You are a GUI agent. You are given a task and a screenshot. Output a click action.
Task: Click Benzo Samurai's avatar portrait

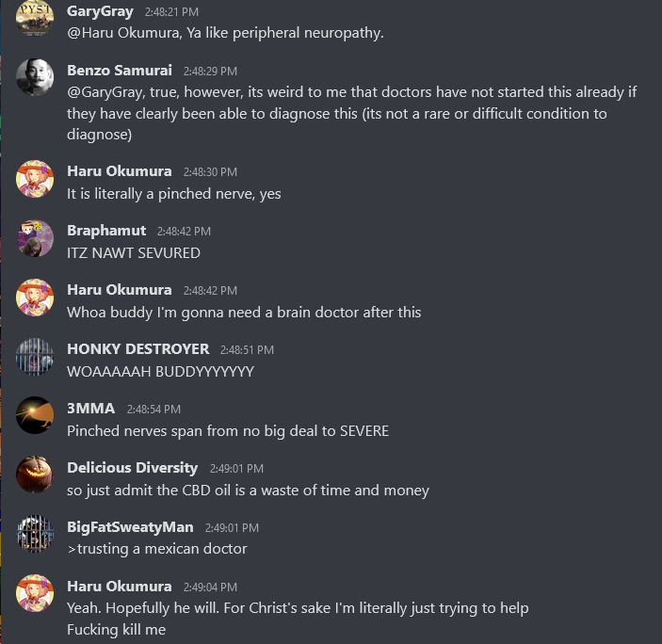point(35,77)
